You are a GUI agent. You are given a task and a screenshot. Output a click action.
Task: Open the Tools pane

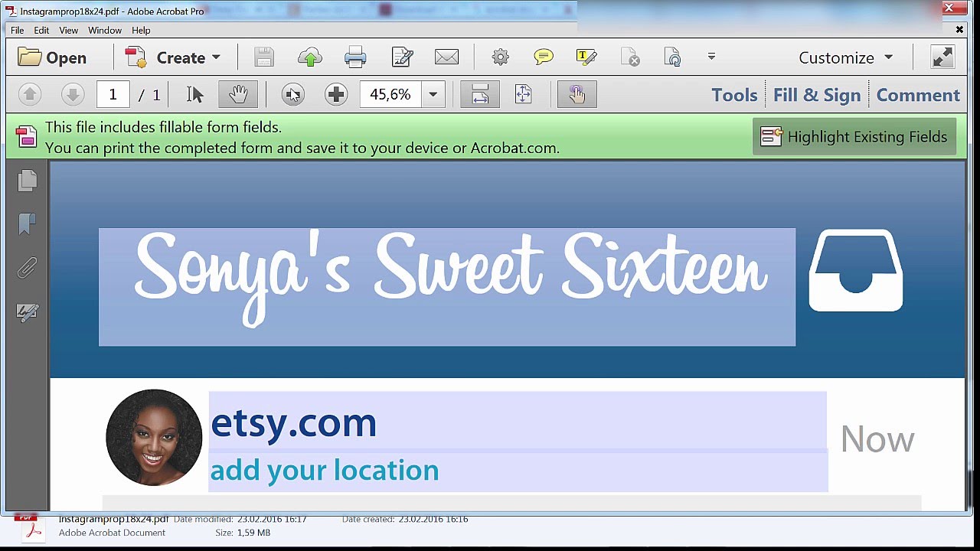click(734, 95)
